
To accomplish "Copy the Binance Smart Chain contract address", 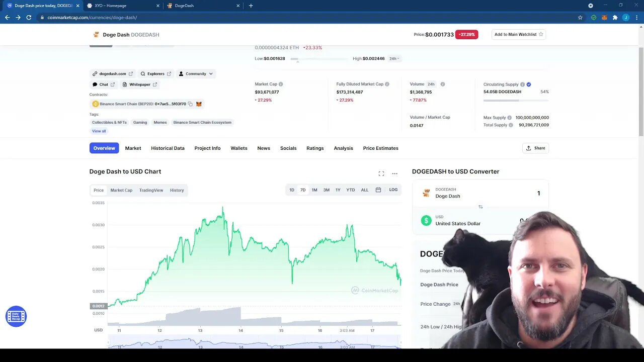I will click(190, 104).
